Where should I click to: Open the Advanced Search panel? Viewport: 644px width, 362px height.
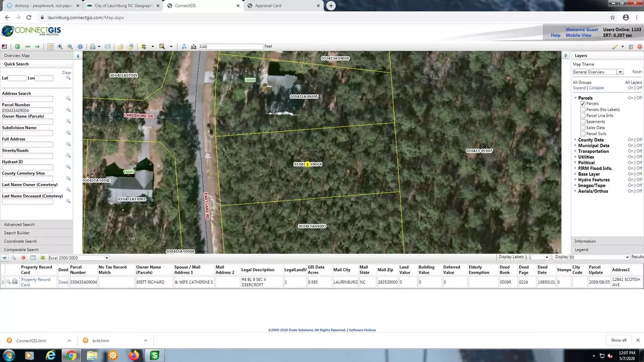click(x=36, y=225)
